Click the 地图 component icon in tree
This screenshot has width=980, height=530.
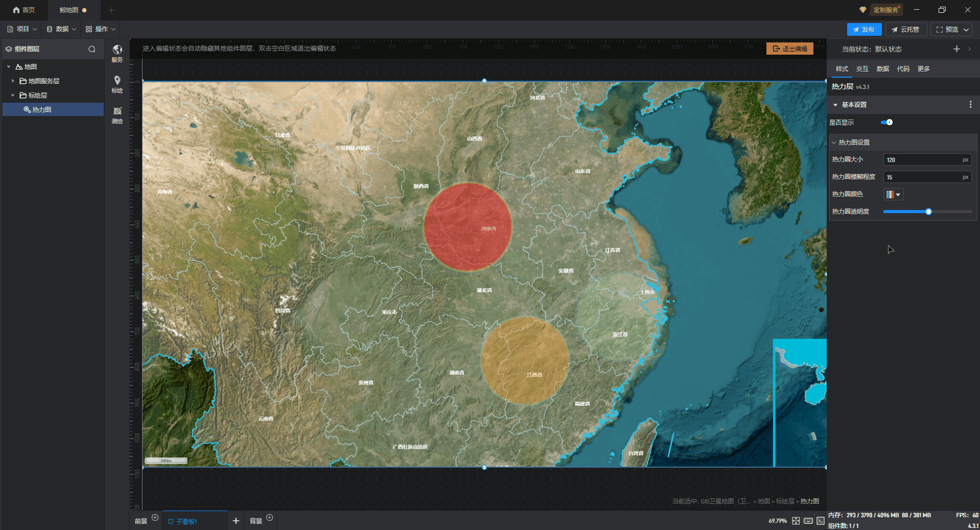click(x=19, y=66)
